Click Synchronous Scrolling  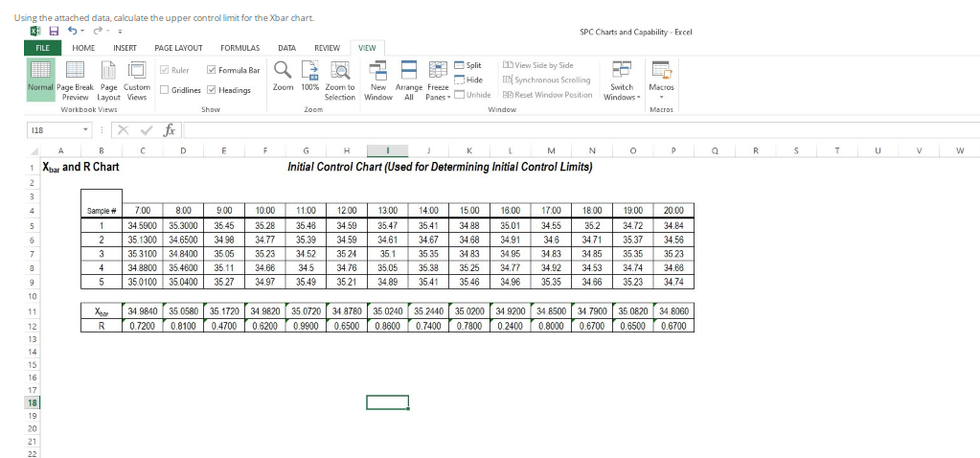click(547, 80)
